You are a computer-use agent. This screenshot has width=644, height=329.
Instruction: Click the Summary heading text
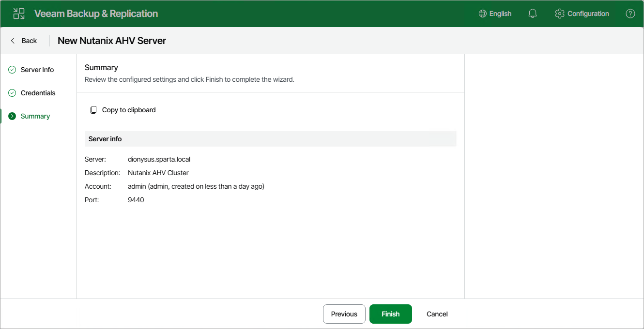(101, 68)
